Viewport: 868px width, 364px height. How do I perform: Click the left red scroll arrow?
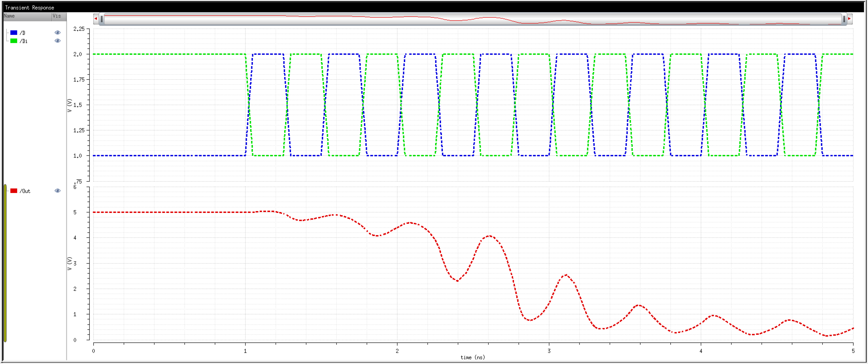pos(96,19)
